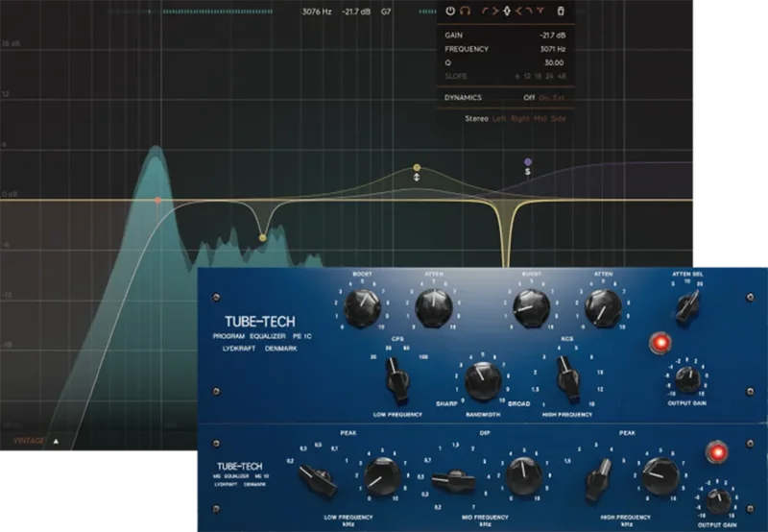Image resolution: width=768 pixels, height=532 pixels.
Task: Click the CPS Low Frequency selector switch
Action: [397, 380]
